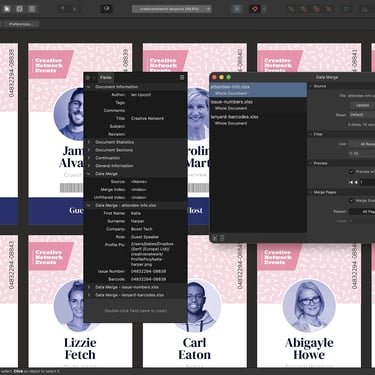Click the Company field in Fields panel
The width and height of the screenshot is (375, 375).
pos(116,229)
